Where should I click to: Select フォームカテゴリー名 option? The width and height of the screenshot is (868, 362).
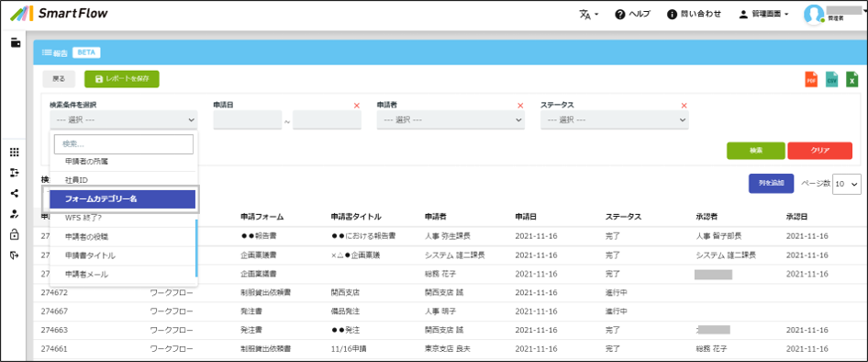tap(123, 199)
